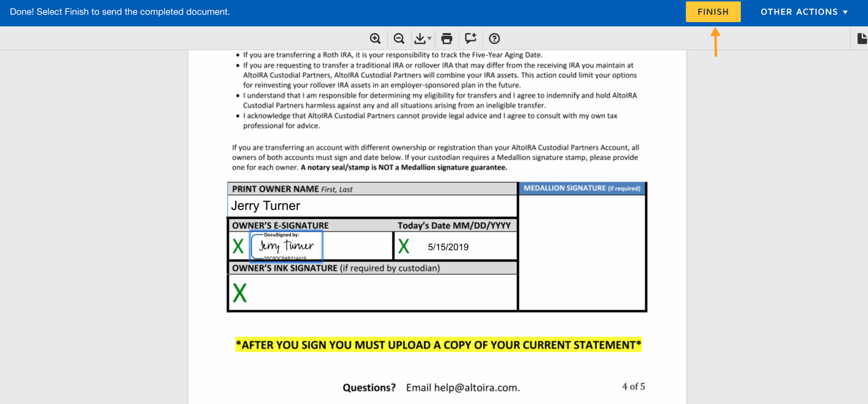Click the PRINT OWNER NAME label

(x=292, y=189)
